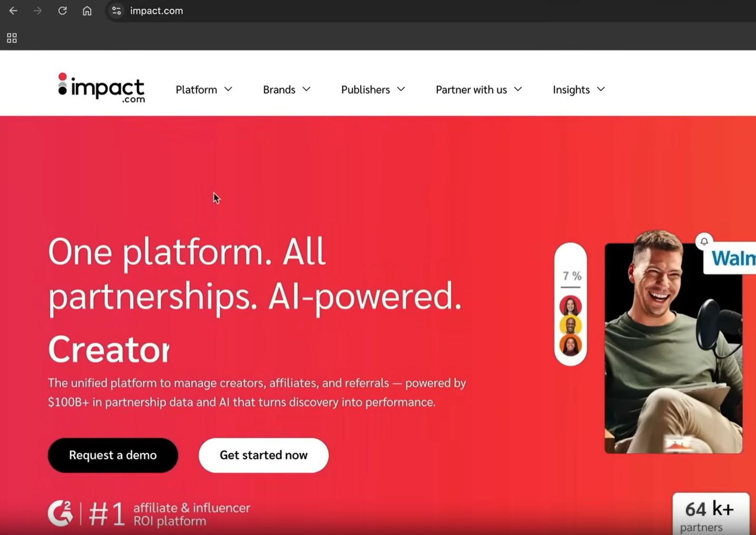756x535 pixels.
Task: Open the Insights menu
Action: pyautogui.click(x=579, y=89)
